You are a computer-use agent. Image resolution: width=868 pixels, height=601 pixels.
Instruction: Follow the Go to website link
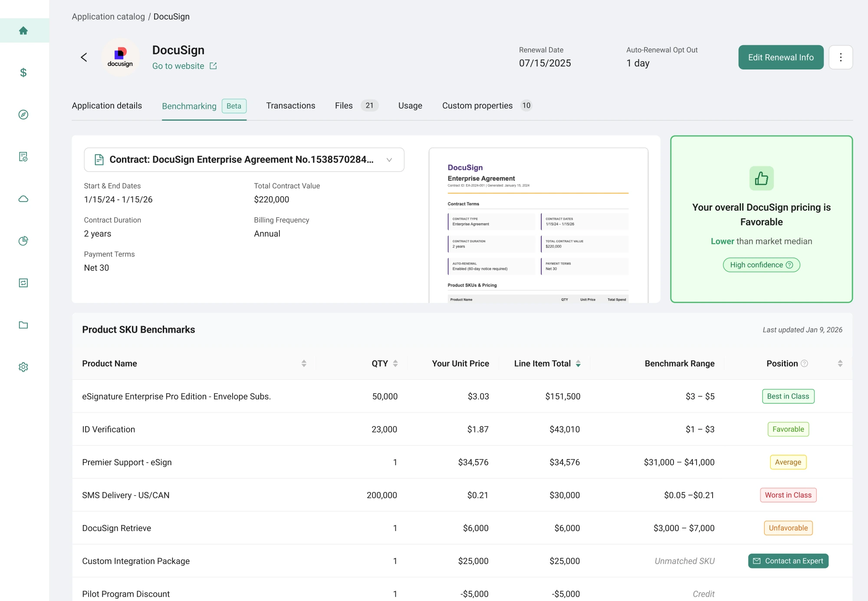[x=178, y=66]
